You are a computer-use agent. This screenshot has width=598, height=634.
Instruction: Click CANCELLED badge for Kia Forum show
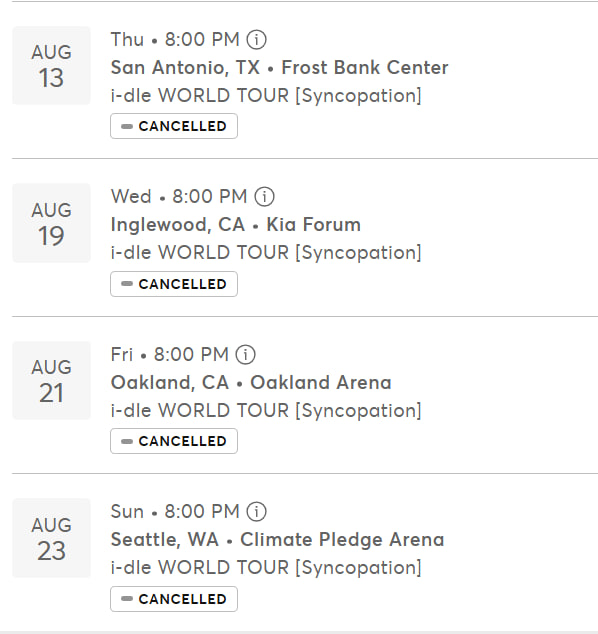pyautogui.click(x=174, y=284)
